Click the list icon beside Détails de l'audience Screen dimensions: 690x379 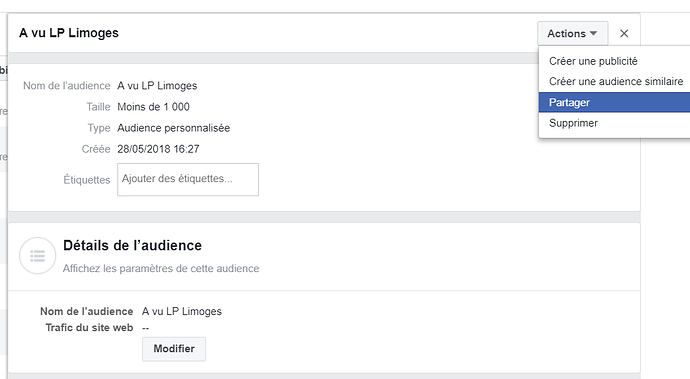(37, 256)
